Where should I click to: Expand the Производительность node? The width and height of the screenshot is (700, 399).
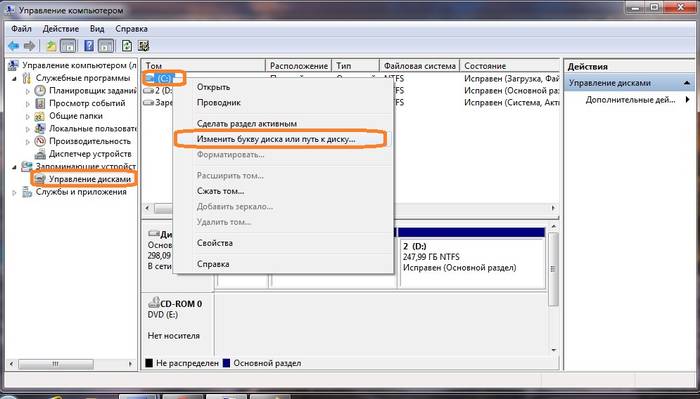(28, 141)
